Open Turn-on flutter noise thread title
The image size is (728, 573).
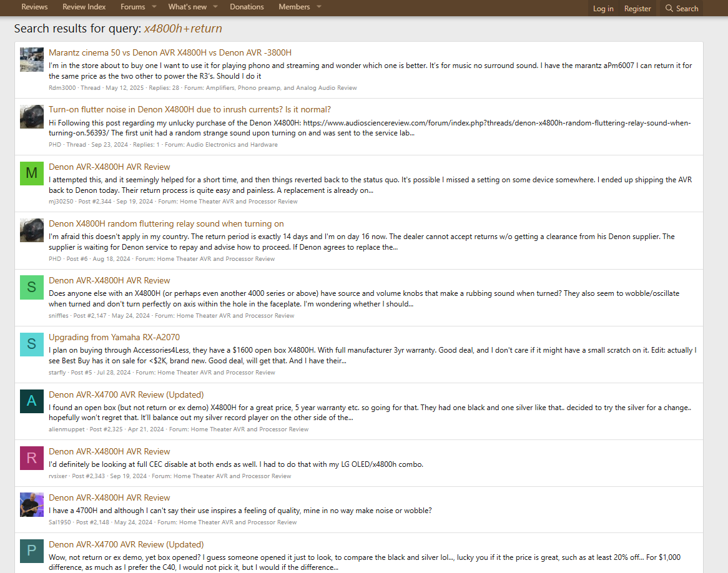[x=190, y=109]
